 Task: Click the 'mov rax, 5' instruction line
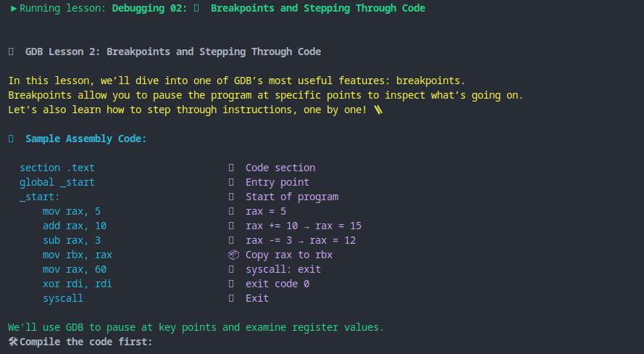(72, 211)
